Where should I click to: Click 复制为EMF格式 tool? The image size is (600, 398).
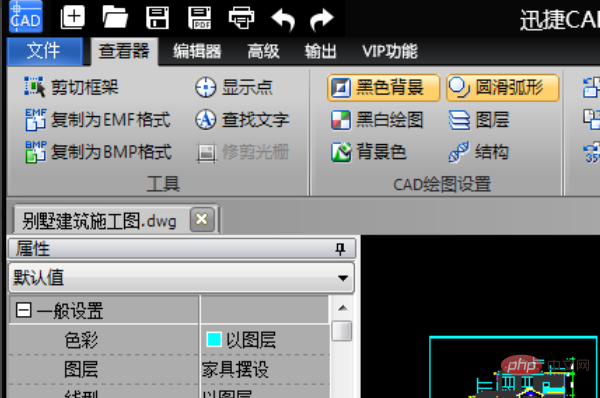(98, 120)
